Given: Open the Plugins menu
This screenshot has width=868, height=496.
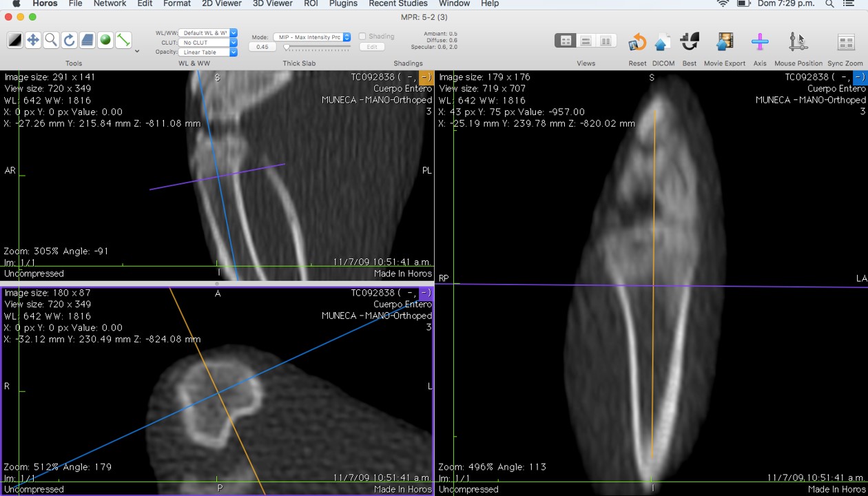Looking at the screenshot, I should coord(343,4).
